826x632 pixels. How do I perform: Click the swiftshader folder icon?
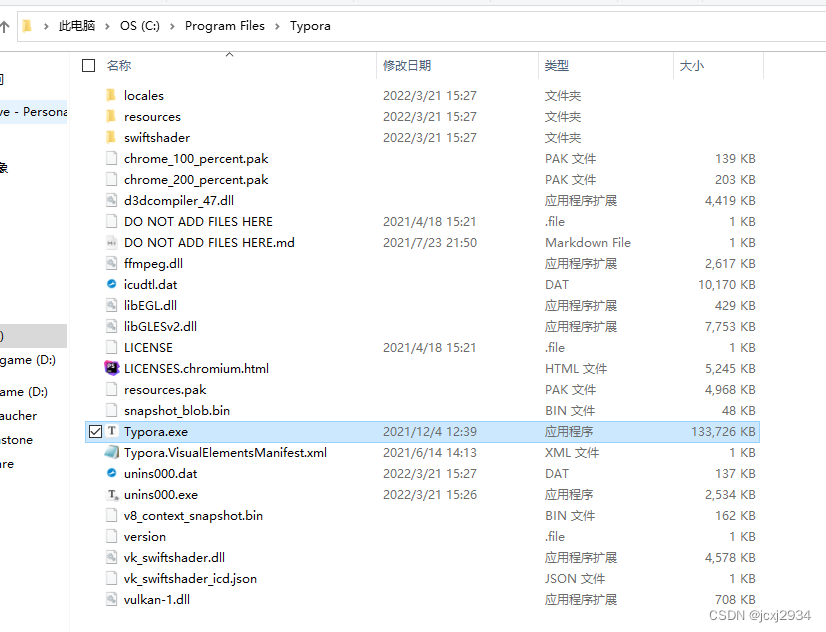click(111, 137)
